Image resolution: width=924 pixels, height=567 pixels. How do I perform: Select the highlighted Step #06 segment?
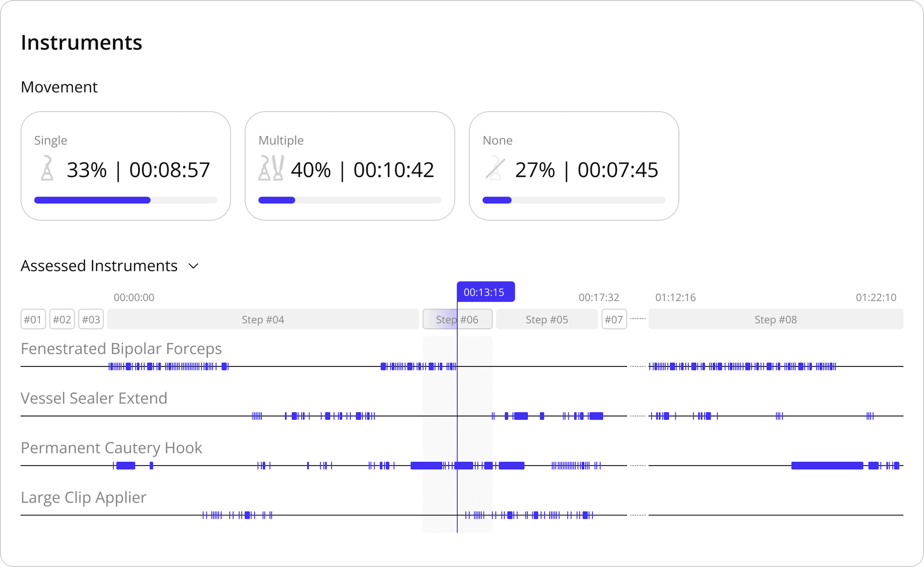(457, 319)
